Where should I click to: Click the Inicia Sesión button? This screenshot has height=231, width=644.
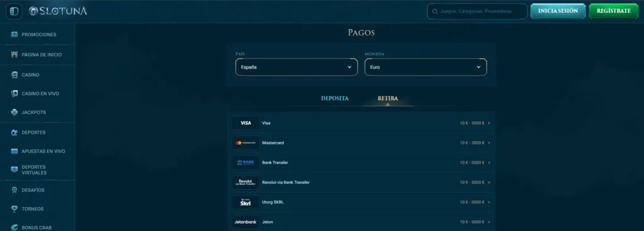558,11
